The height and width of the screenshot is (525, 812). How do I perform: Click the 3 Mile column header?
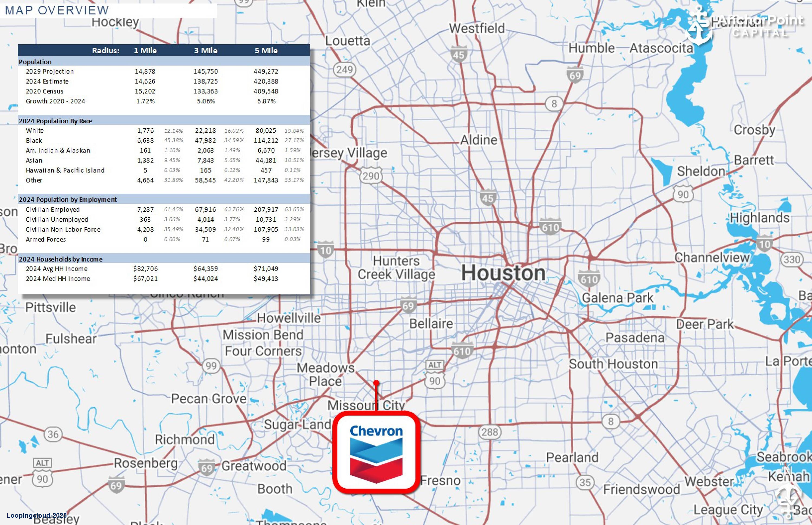click(x=205, y=51)
